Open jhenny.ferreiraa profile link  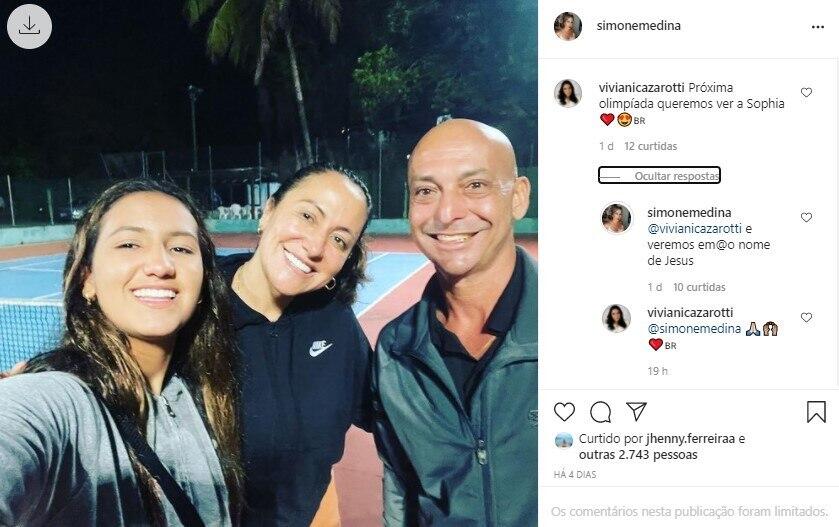[x=691, y=439]
